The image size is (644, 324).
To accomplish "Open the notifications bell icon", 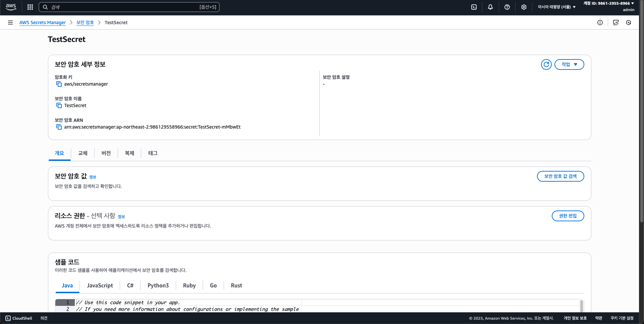I will pyautogui.click(x=490, y=7).
